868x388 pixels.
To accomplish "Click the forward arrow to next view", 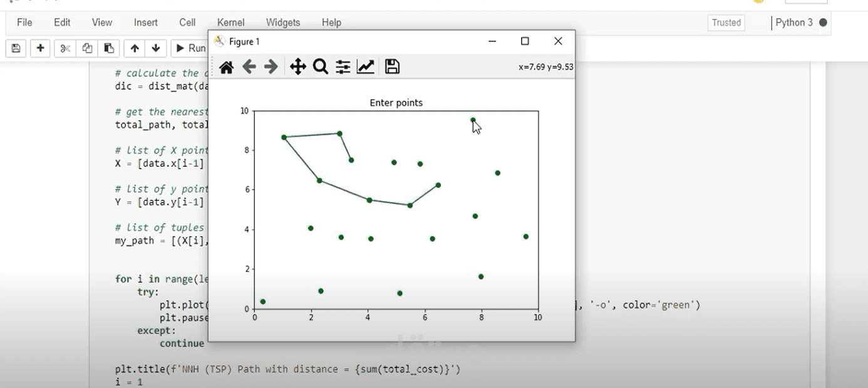I will [x=271, y=66].
